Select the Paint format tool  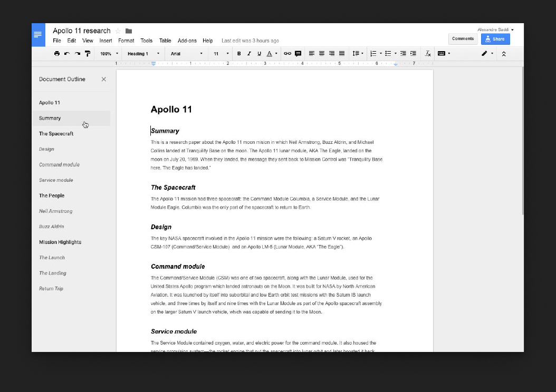(88, 53)
